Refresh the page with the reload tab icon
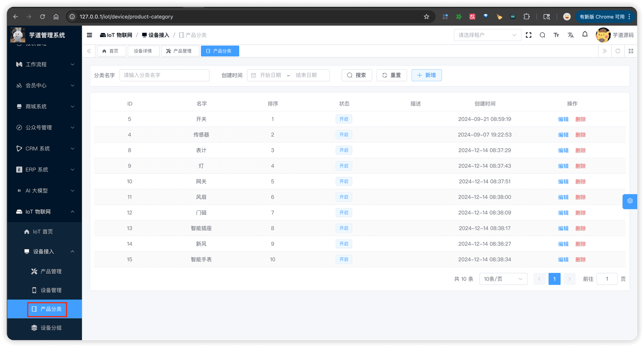The height and width of the screenshot is (347, 644). click(618, 51)
